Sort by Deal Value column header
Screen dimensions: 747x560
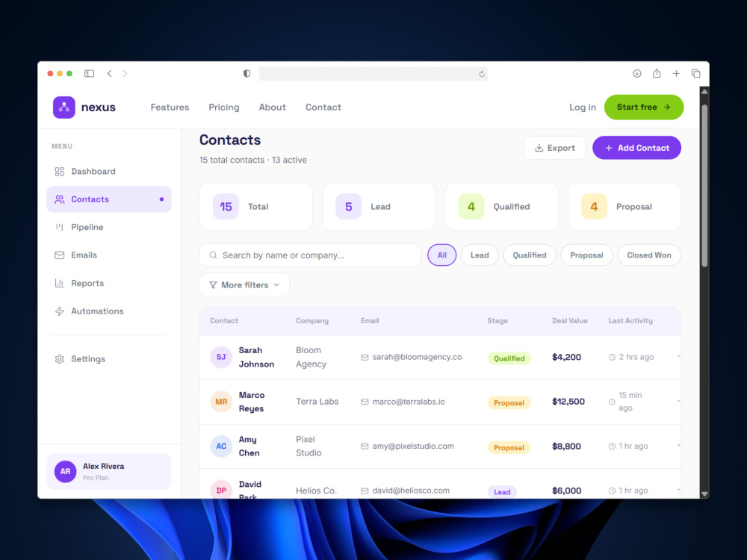570,321
